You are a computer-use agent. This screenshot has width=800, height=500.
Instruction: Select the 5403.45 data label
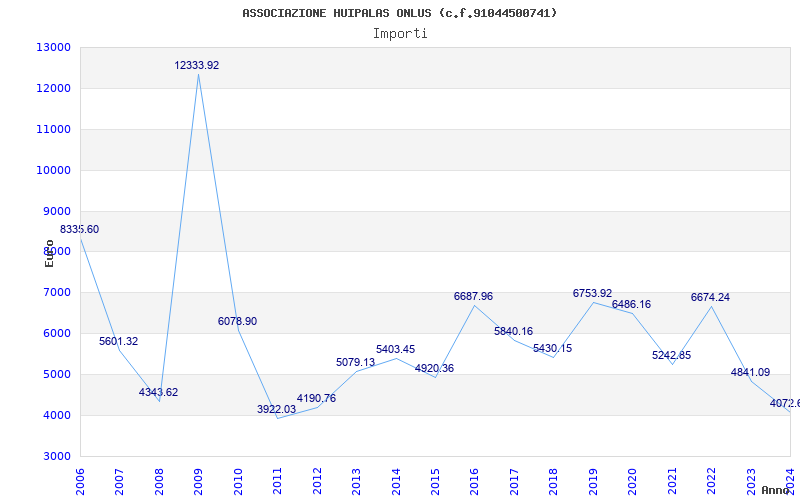click(395, 349)
